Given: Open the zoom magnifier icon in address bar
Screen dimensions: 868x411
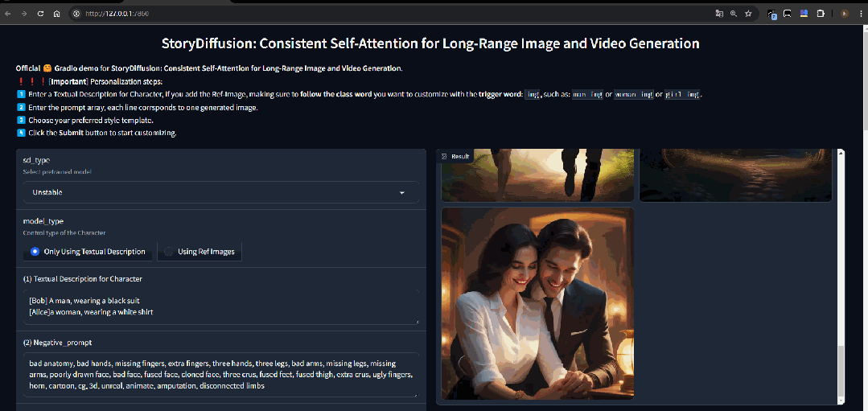Looking at the screenshot, I should (734, 14).
